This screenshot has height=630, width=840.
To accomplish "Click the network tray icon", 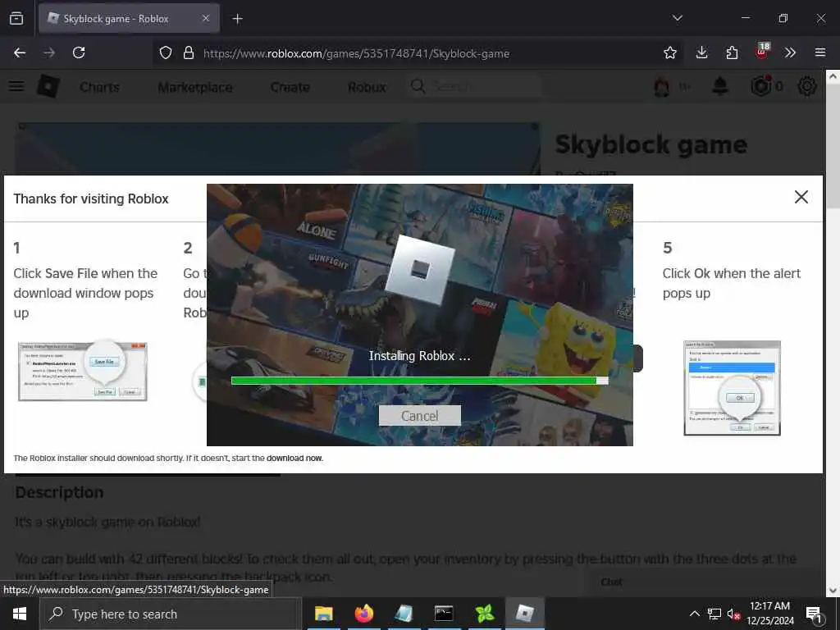I will pyautogui.click(x=714, y=614).
